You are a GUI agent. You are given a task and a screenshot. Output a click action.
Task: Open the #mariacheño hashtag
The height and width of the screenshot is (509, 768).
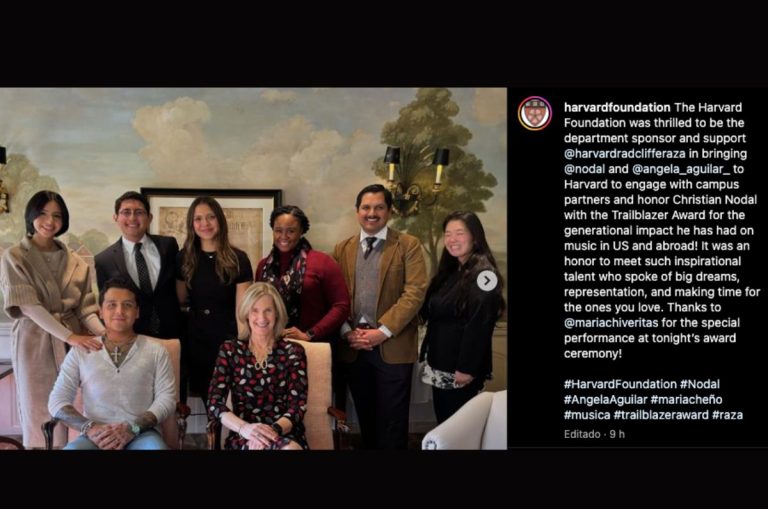point(686,400)
